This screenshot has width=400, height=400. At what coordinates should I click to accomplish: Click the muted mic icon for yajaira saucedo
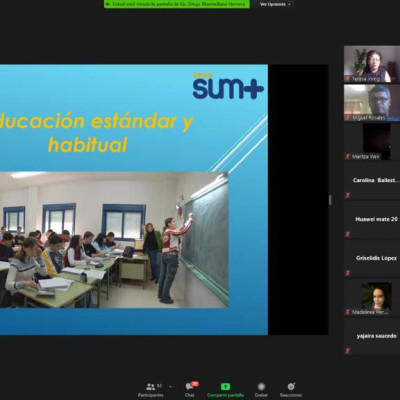tap(348, 350)
